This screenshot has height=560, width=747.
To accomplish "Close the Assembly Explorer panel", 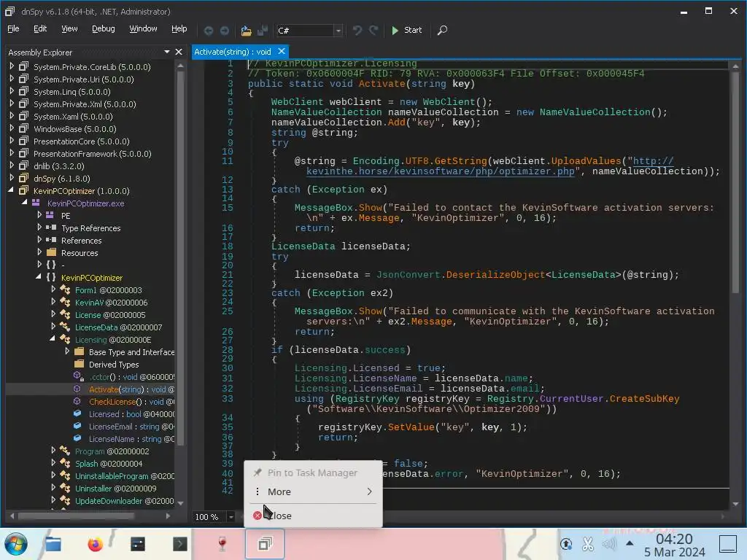I will pyautogui.click(x=179, y=52).
